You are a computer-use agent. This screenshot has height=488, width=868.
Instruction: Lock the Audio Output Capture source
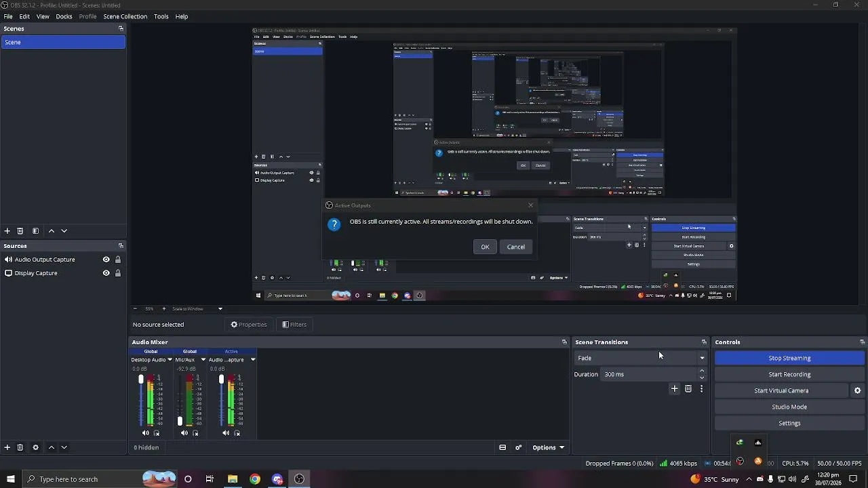pyautogui.click(x=118, y=260)
